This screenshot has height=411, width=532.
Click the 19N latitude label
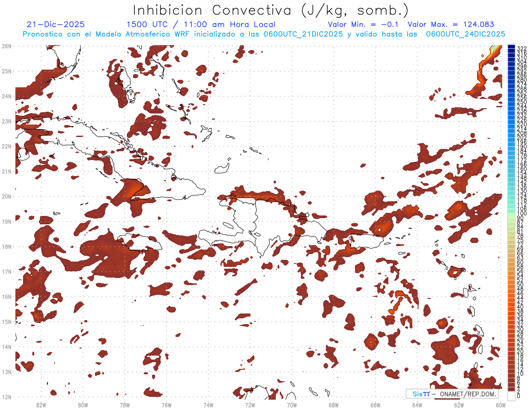click(7, 221)
